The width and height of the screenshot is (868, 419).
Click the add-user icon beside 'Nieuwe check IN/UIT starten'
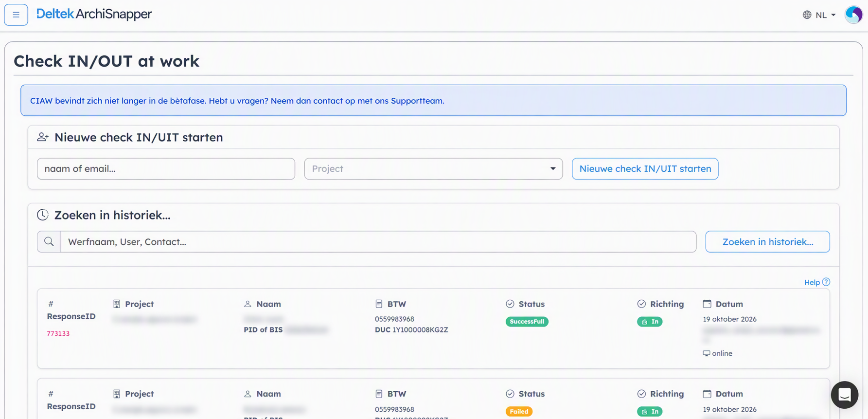[x=43, y=137]
